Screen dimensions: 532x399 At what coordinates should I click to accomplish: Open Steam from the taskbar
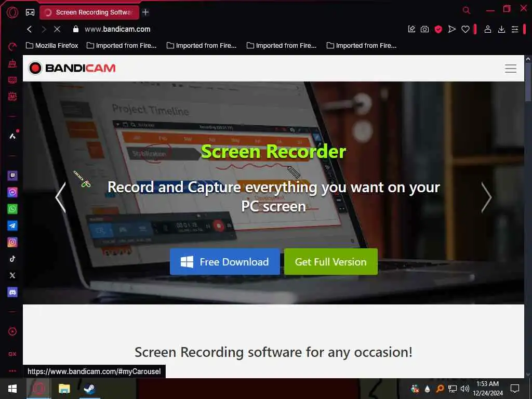point(89,389)
